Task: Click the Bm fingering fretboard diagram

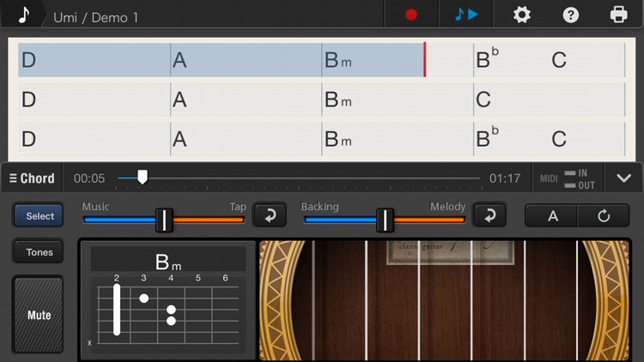Action: point(168,314)
